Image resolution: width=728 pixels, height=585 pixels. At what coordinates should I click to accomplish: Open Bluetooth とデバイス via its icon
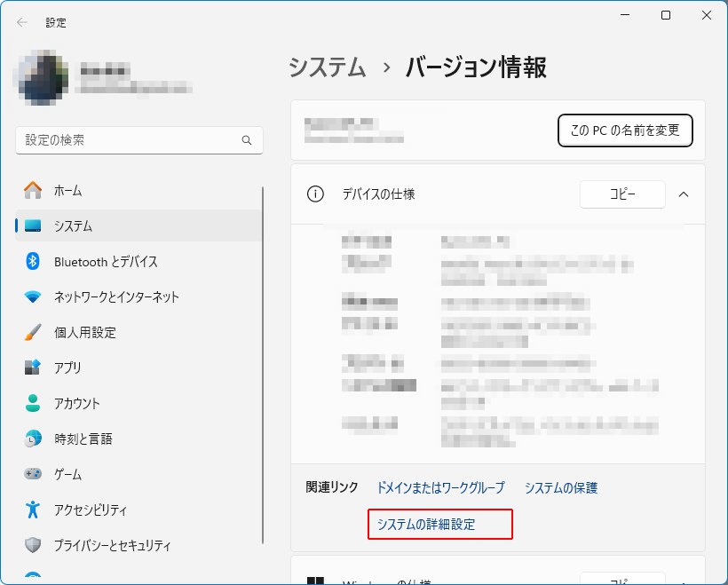[33, 261]
